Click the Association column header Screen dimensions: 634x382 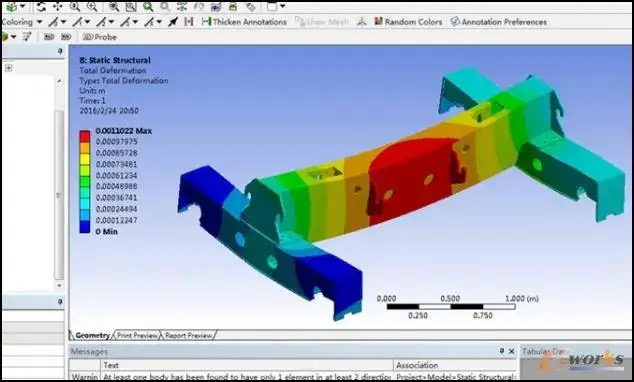click(x=456, y=365)
